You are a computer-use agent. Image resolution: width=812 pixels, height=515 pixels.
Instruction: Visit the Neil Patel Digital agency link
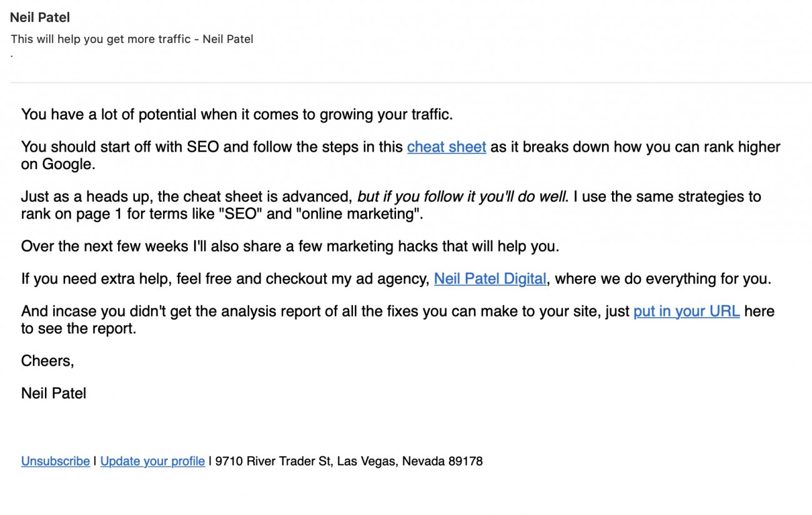click(x=490, y=279)
